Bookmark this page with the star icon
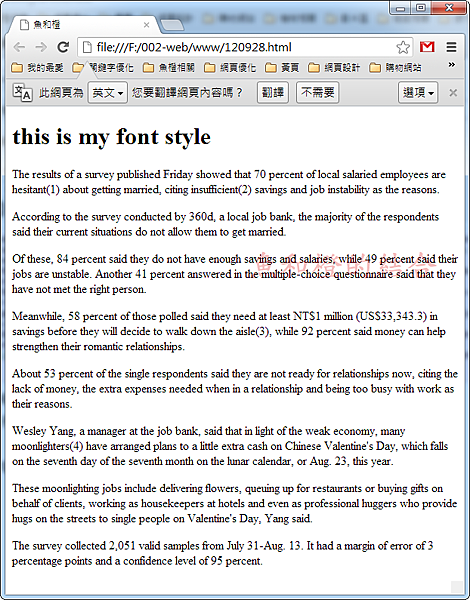This screenshot has height=600, width=470. click(x=403, y=47)
